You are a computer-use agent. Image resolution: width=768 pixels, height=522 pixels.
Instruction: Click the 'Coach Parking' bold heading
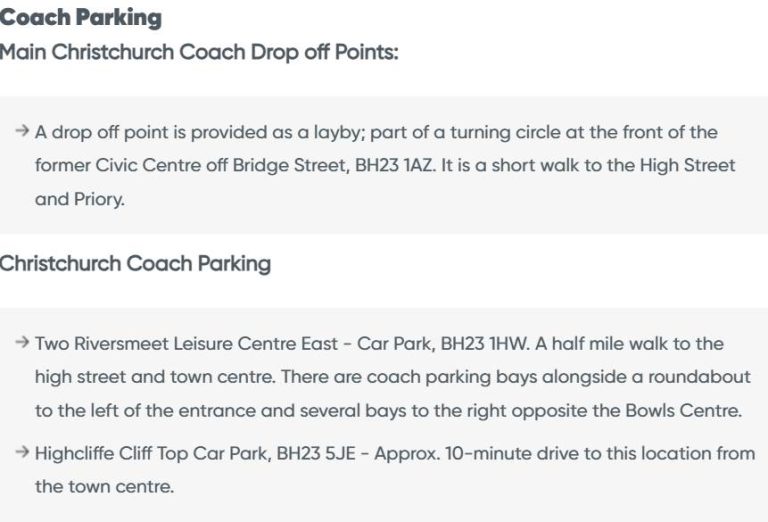tap(80, 18)
